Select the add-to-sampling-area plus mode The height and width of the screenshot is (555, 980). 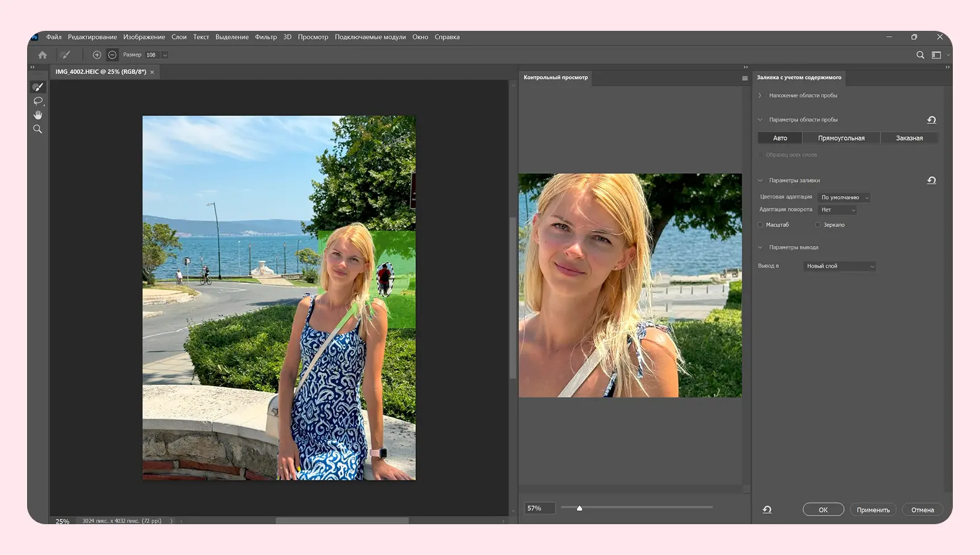[97, 55]
